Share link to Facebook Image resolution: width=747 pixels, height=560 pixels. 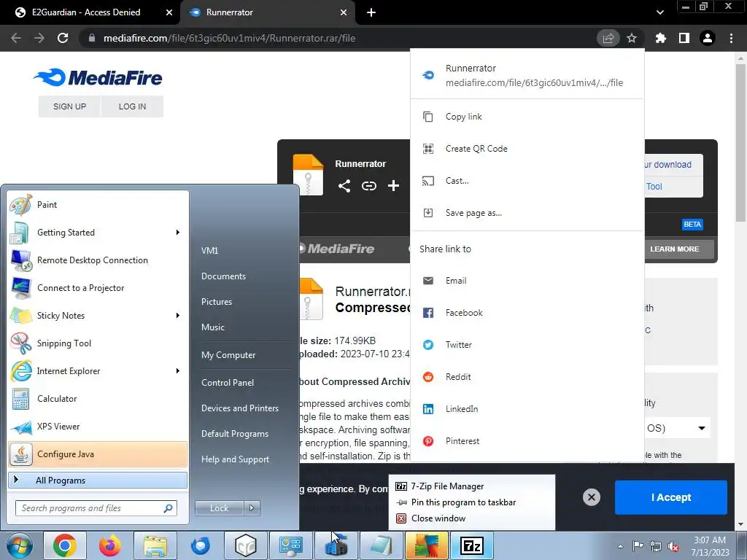[527, 313]
